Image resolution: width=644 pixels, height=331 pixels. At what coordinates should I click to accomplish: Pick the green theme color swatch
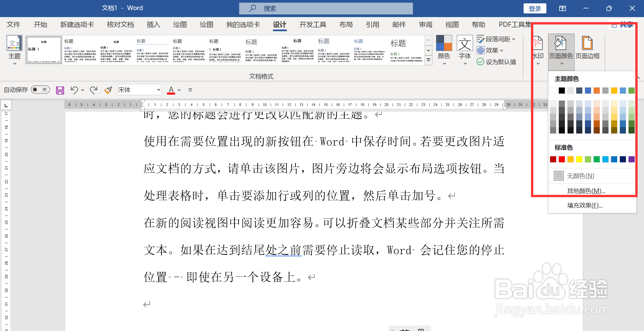pyautogui.click(x=632, y=91)
